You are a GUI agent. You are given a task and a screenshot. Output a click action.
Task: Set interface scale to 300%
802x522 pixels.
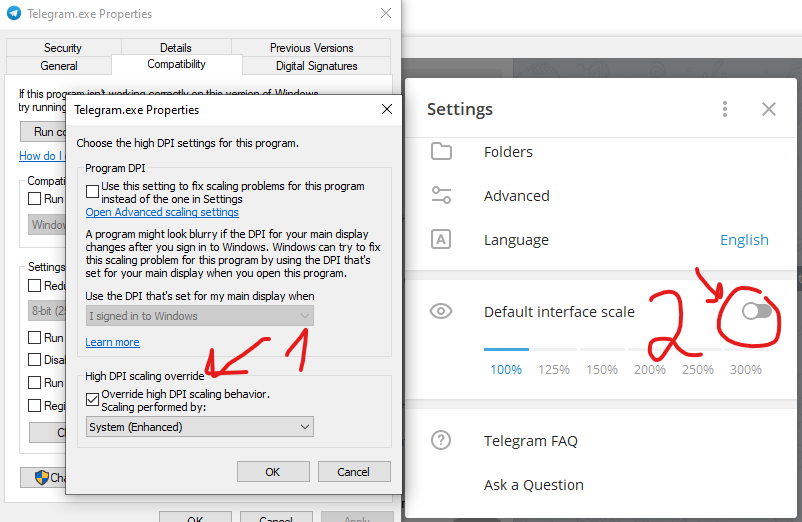746,369
